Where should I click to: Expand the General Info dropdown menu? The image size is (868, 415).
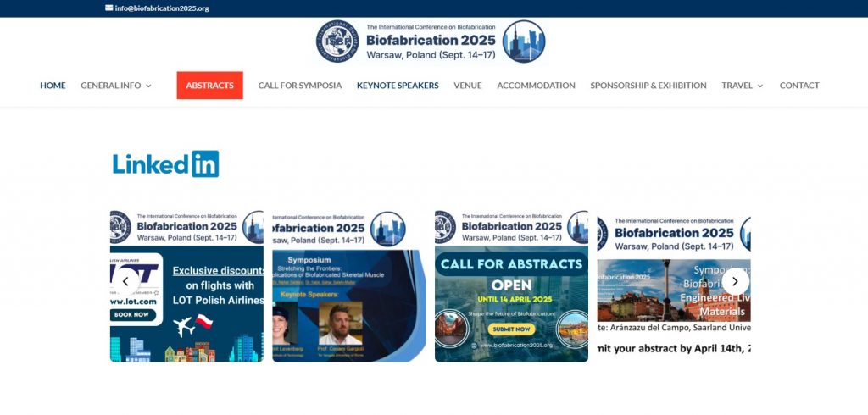(116, 86)
